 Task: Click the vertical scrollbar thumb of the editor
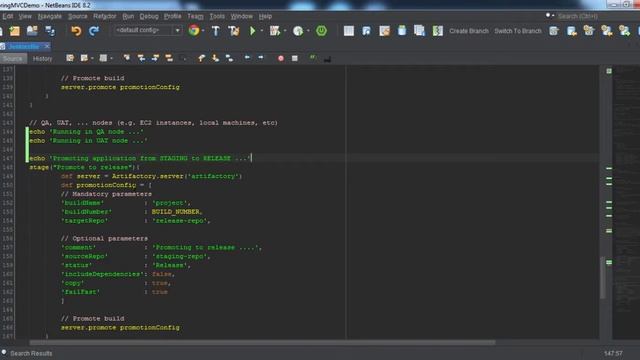[603, 278]
